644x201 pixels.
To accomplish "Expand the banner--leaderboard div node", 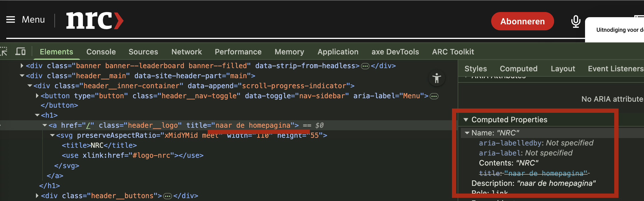I will tap(22, 66).
